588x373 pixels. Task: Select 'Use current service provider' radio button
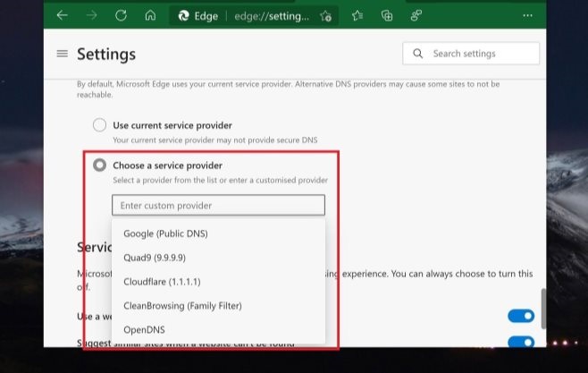click(x=99, y=125)
